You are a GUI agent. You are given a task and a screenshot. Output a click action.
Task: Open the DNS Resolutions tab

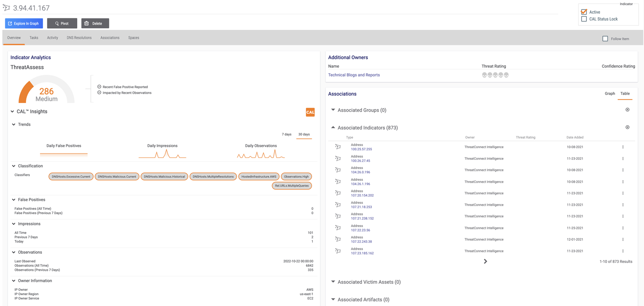[x=79, y=38]
